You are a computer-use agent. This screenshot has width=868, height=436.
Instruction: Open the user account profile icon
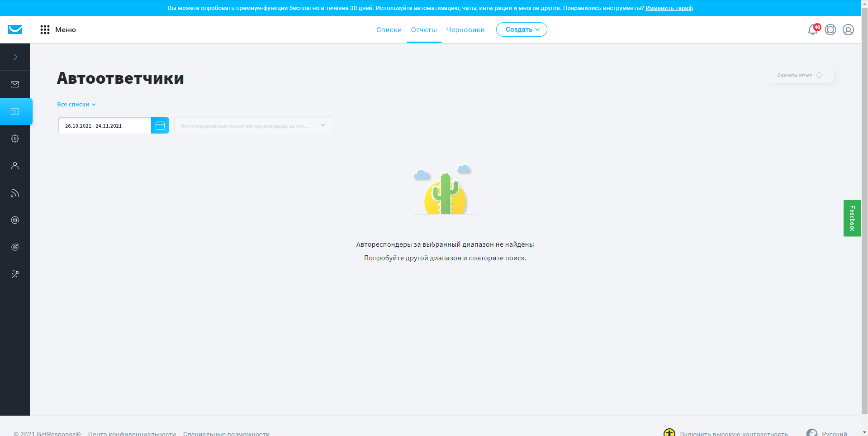(x=848, y=30)
